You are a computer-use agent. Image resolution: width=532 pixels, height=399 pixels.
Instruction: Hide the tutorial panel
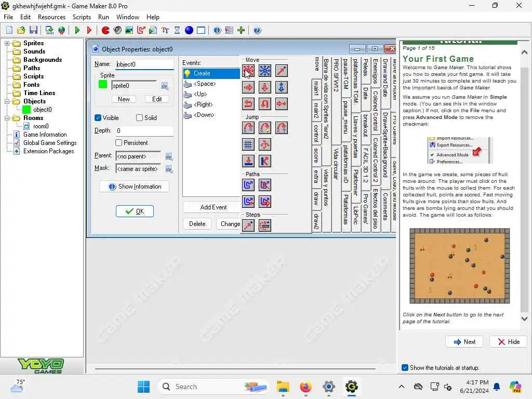(509, 342)
